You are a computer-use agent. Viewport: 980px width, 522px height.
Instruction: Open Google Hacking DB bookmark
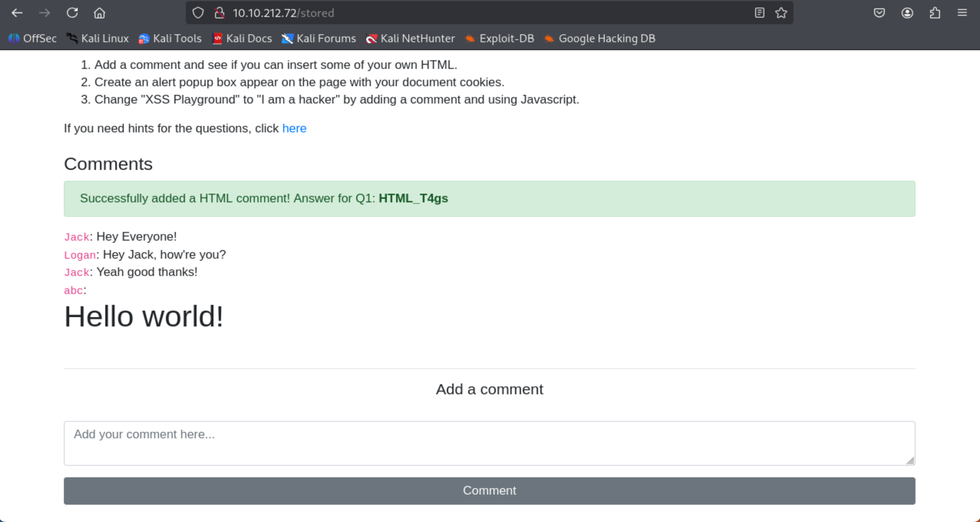tap(600, 39)
